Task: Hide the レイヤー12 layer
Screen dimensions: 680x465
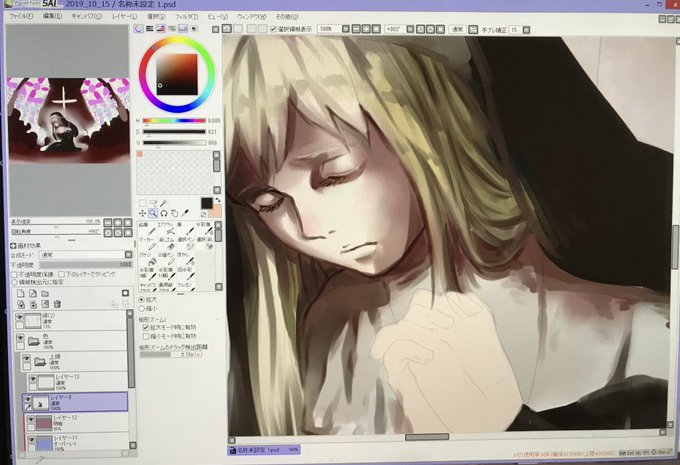Action: tap(31, 419)
